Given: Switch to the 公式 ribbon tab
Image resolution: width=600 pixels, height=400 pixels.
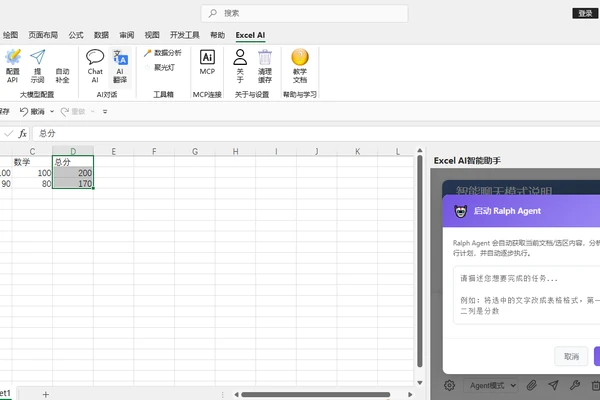Looking at the screenshot, I should point(76,35).
